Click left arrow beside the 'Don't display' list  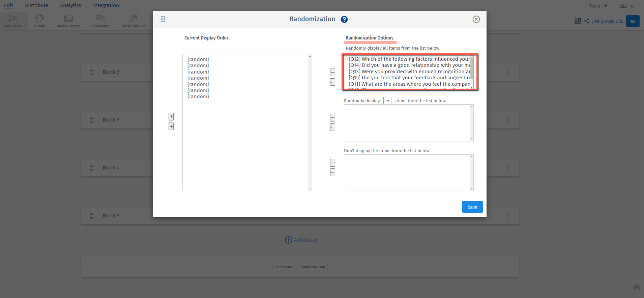click(333, 172)
